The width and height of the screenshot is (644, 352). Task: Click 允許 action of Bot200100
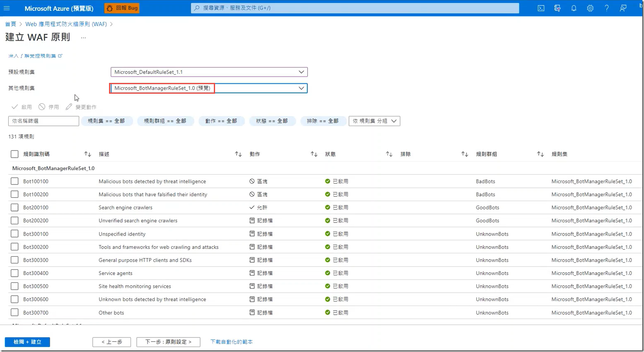point(258,208)
